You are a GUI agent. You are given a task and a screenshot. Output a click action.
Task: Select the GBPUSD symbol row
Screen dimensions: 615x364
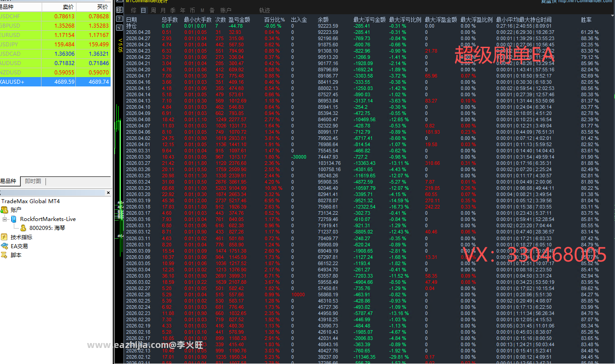click(55, 25)
